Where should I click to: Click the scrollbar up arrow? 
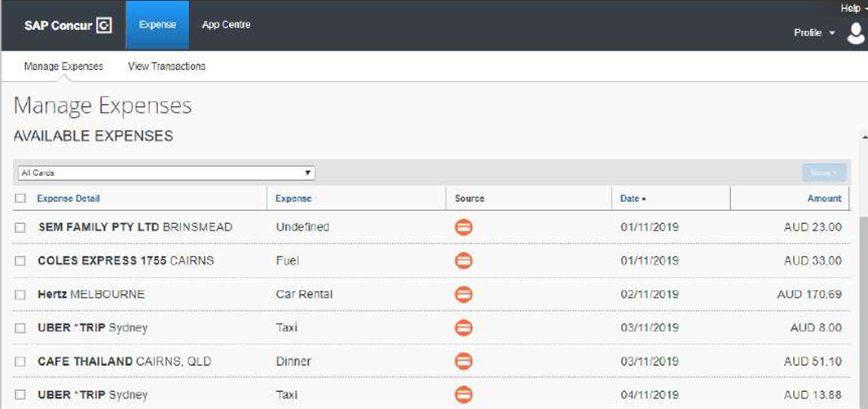click(x=865, y=136)
